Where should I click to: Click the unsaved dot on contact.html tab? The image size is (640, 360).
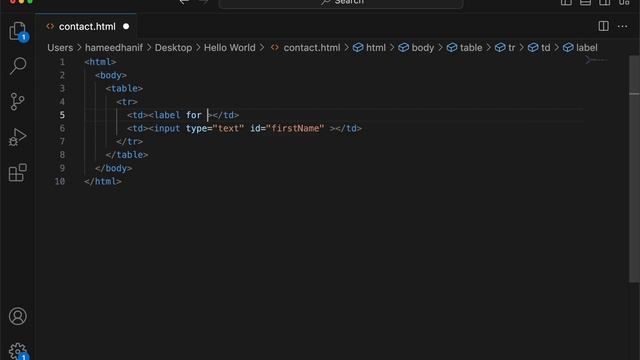coord(126,27)
